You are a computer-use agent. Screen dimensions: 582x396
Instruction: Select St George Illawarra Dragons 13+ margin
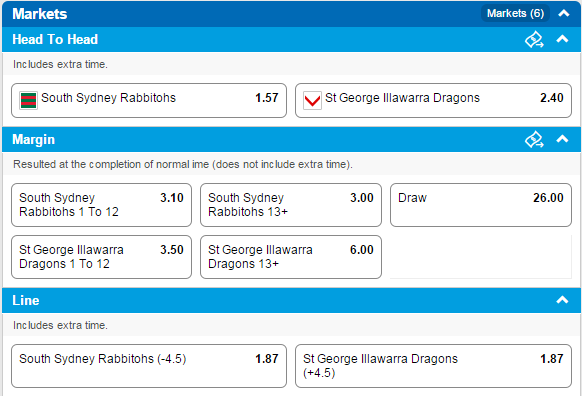[x=291, y=257]
